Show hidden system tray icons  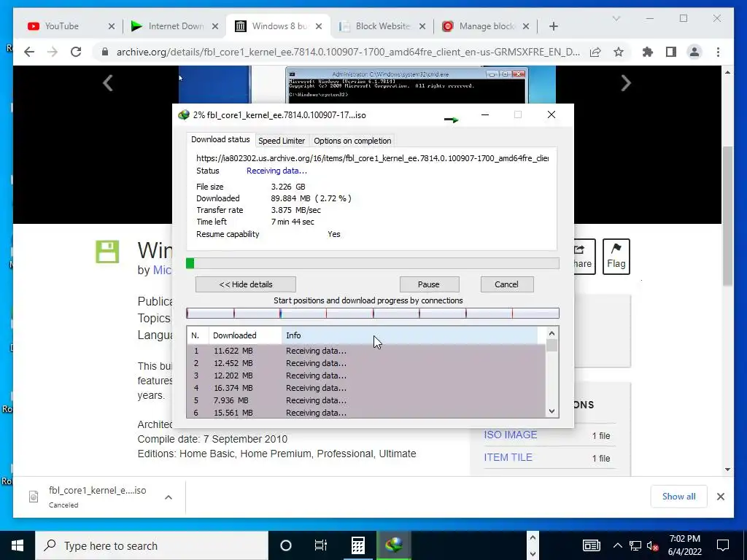click(617, 545)
